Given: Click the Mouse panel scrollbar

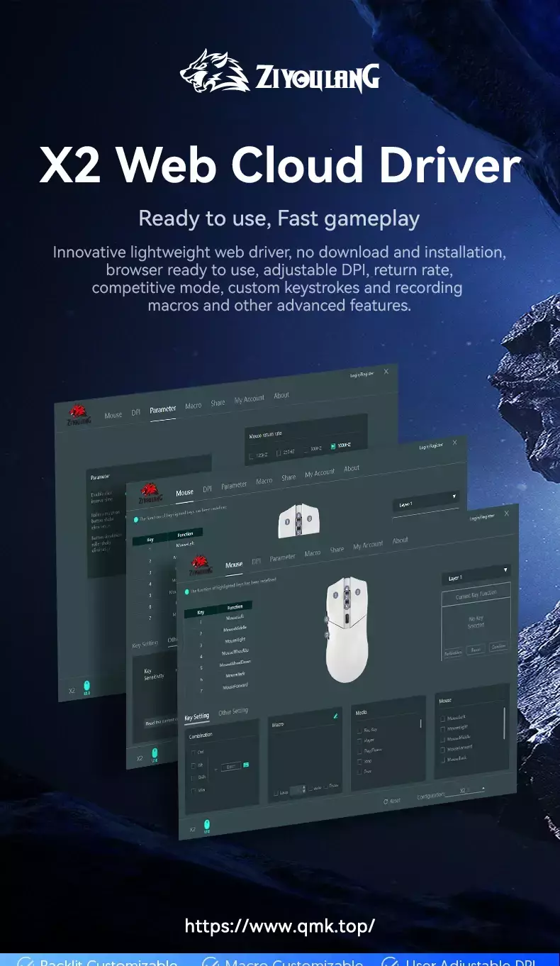Looking at the screenshot, I should 504,723.
